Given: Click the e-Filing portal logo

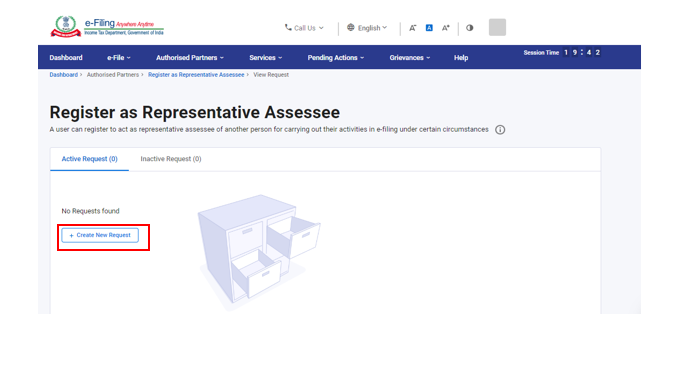Looking at the screenshot, I should [x=107, y=27].
